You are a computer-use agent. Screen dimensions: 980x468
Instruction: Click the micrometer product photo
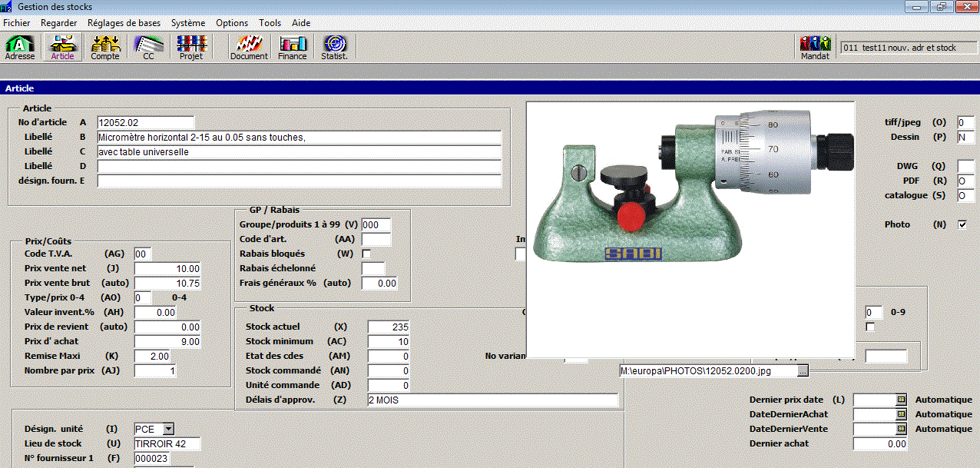tap(690, 231)
